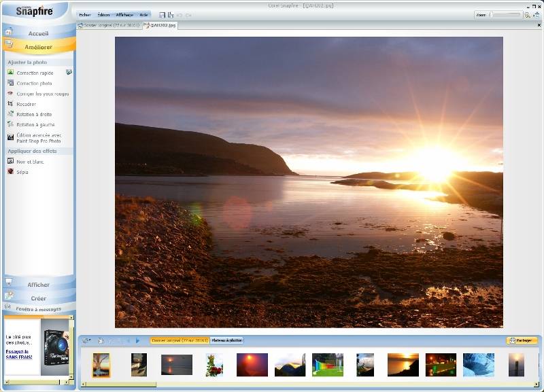
Task: Expand the Accueil panel section
Action: (x=38, y=33)
